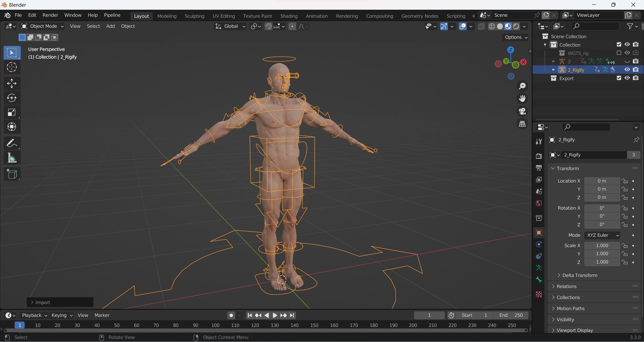Uncheck the Collection exclude checkbox

point(619,45)
